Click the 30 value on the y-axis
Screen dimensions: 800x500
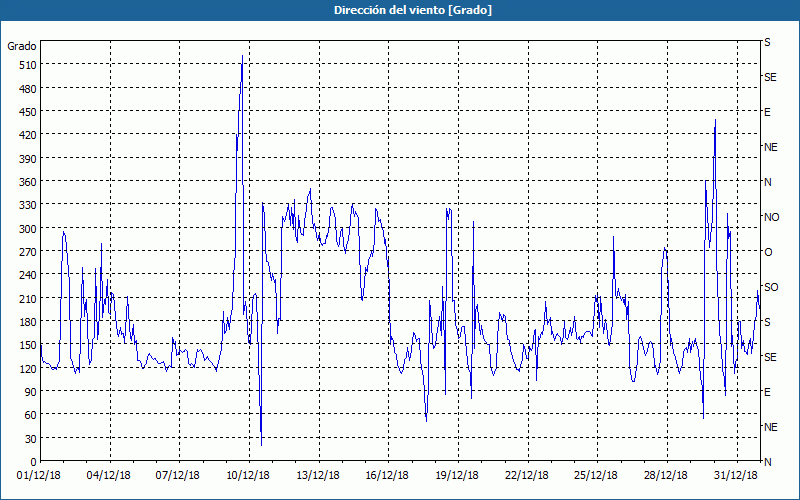(x=30, y=439)
